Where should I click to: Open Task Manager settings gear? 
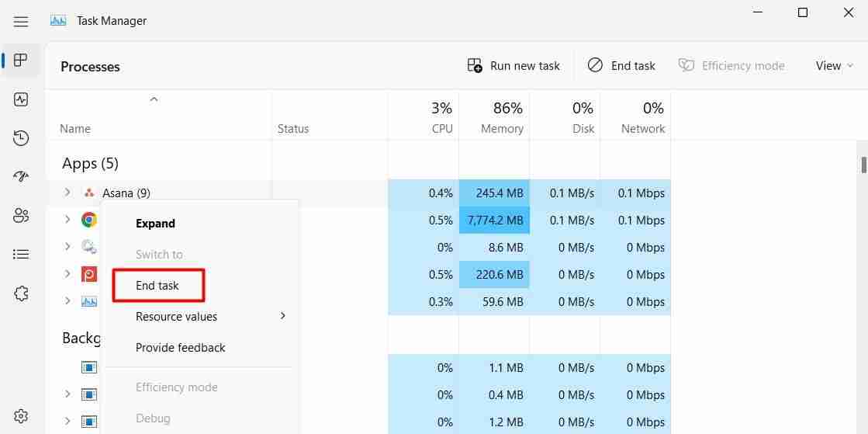coord(21,415)
